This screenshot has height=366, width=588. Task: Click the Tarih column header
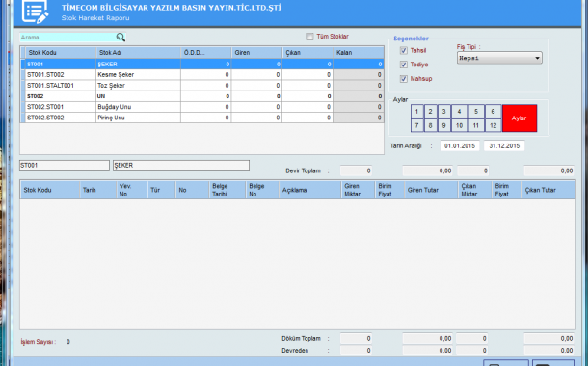tap(98, 190)
